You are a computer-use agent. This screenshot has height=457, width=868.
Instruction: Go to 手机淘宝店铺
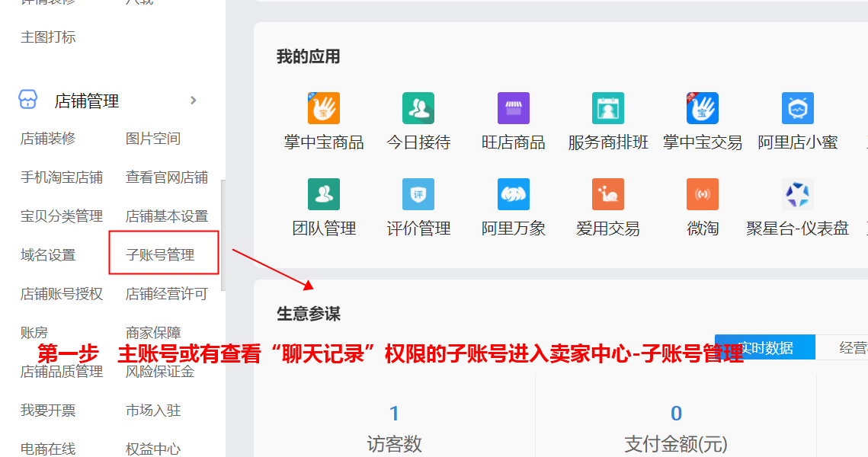[62, 177]
